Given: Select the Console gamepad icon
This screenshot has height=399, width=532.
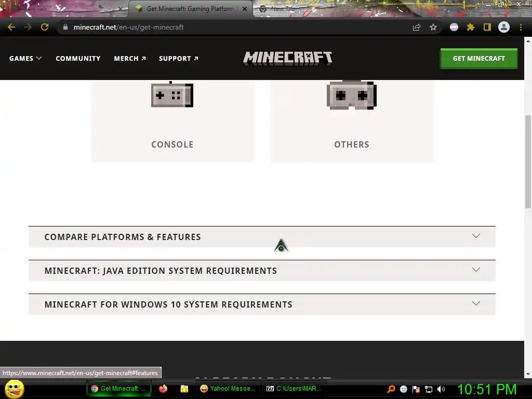Looking at the screenshot, I should tap(172, 95).
